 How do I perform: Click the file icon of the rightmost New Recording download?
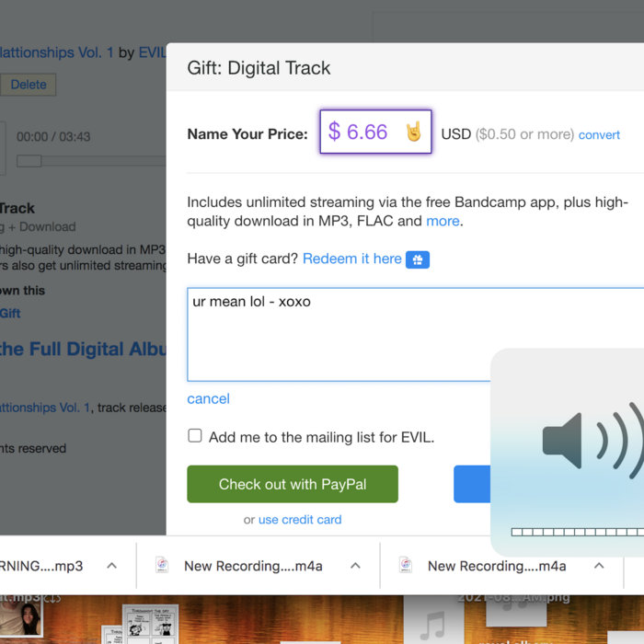tap(406, 566)
